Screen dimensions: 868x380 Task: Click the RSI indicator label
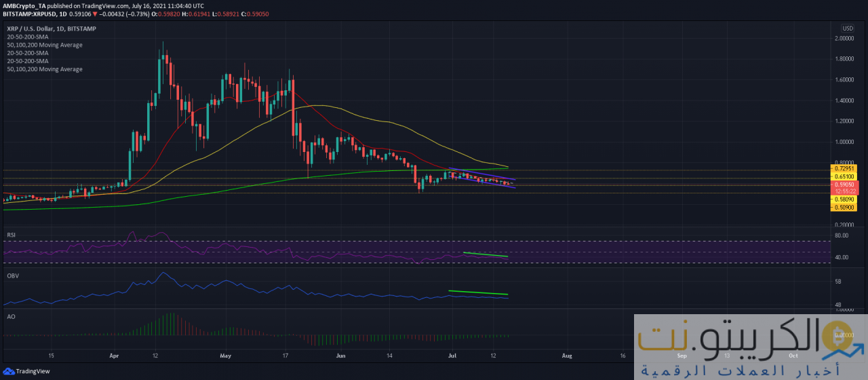(11, 234)
